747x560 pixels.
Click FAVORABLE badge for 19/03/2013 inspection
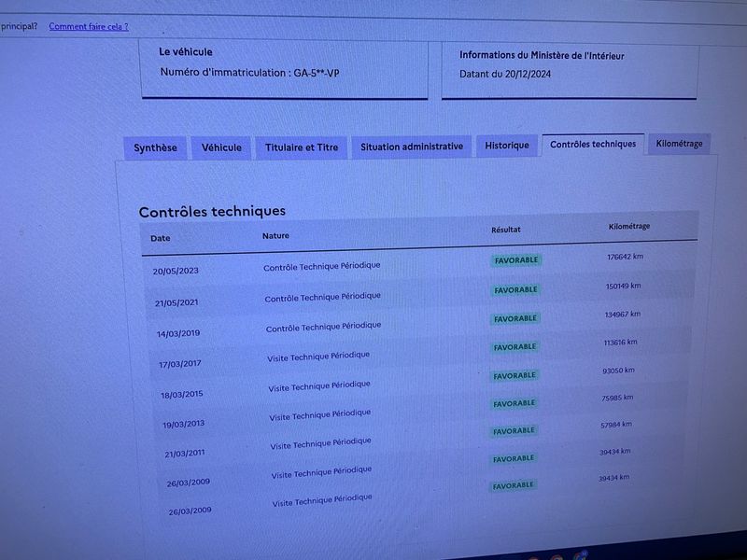tap(514, 403)
